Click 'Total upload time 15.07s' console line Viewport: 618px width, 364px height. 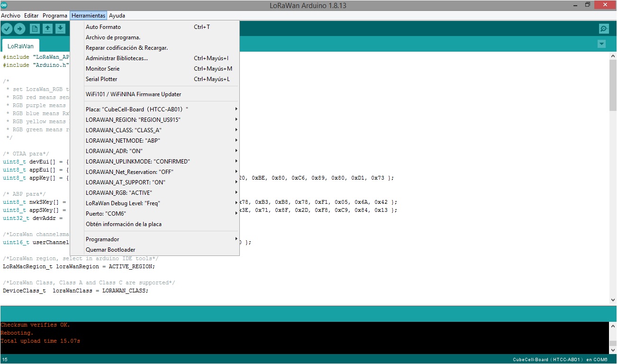40,341
